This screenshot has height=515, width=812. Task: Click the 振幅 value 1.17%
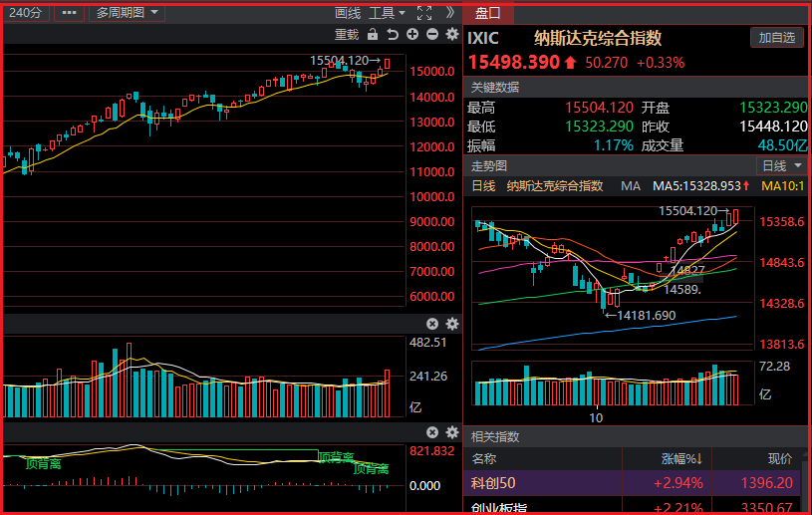pyautogui.click(x=613, y=145)
